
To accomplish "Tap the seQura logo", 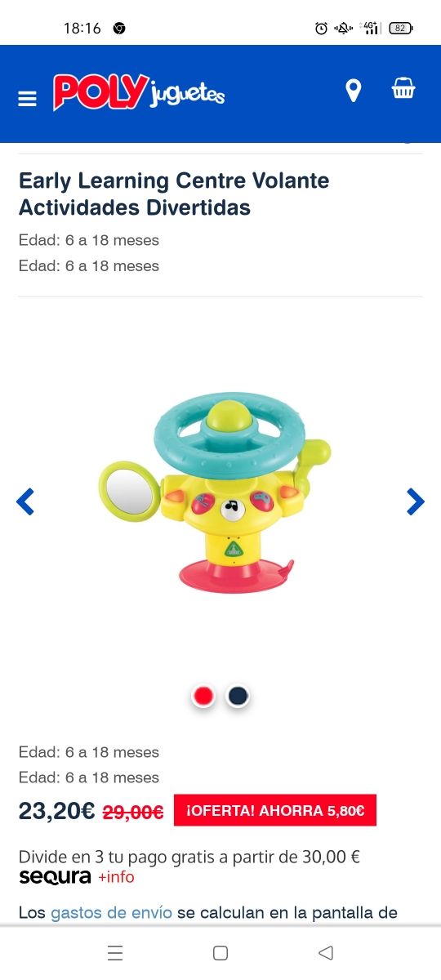I will [x=55, y=877].
